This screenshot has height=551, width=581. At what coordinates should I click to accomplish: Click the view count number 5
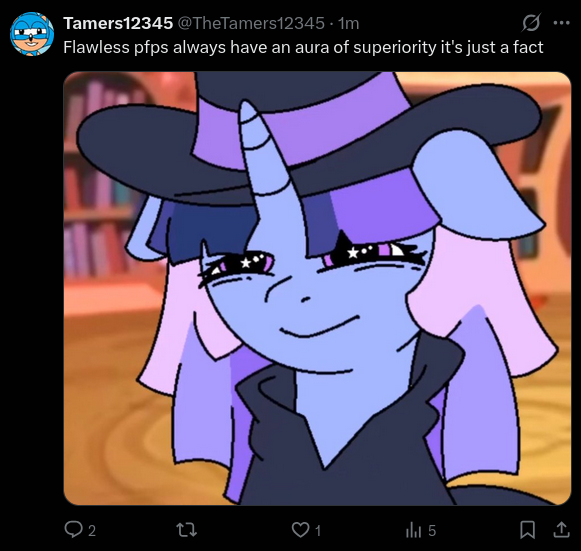pos(432,531)
